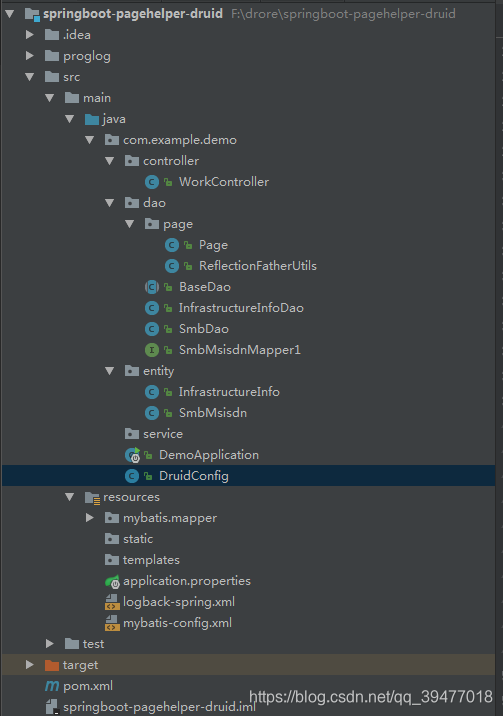Select the application.properties file

[x=187, y=581]
